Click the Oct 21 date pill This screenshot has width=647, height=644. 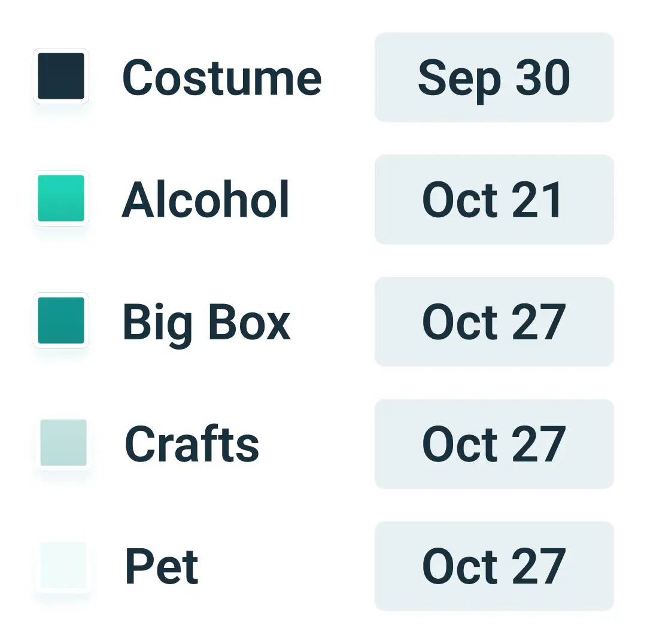[x=494, y=199]
